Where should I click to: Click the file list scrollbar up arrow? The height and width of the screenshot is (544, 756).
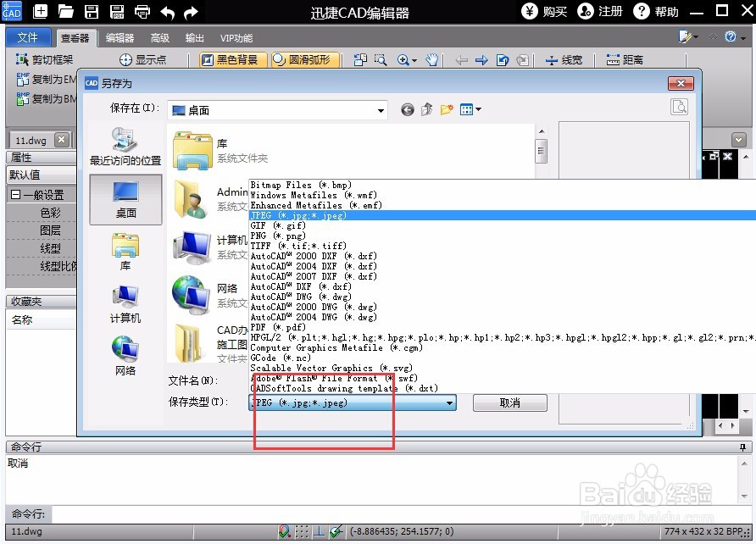point(542,131)
